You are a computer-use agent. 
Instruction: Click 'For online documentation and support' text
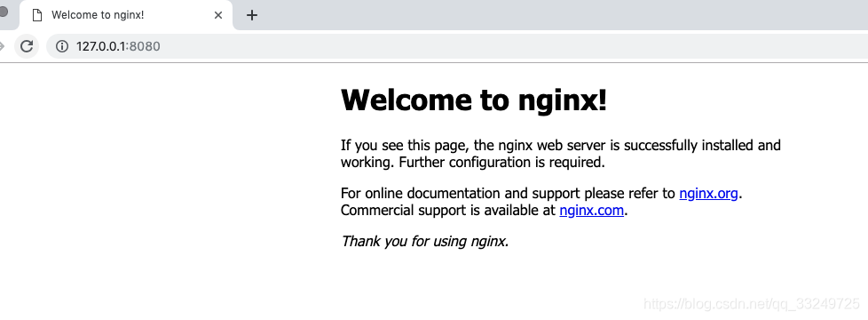click(461, 194)
